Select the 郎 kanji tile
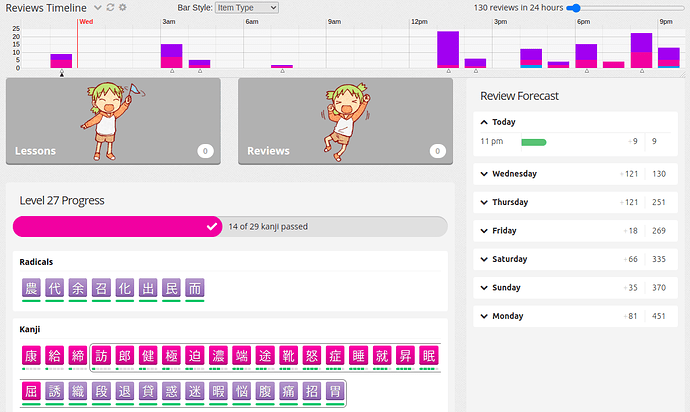This screenshot has height=412, width=690. pos(125,356)
